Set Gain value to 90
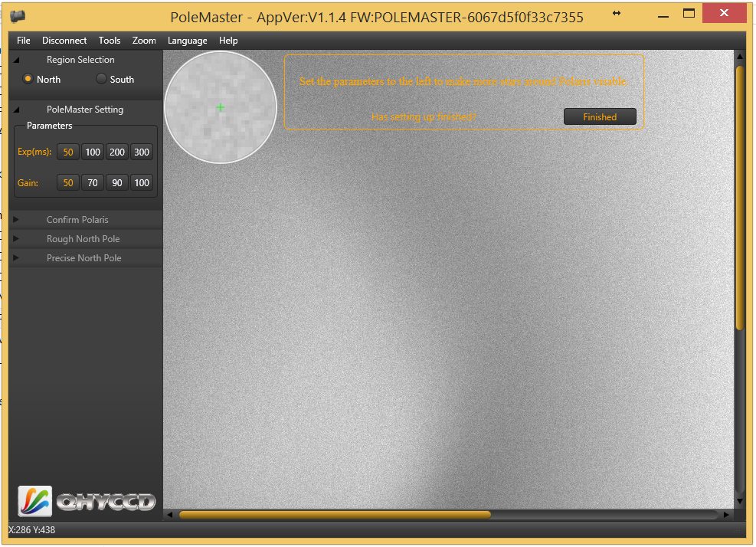The height and width of the screenshot is (547, 756). 117,182
